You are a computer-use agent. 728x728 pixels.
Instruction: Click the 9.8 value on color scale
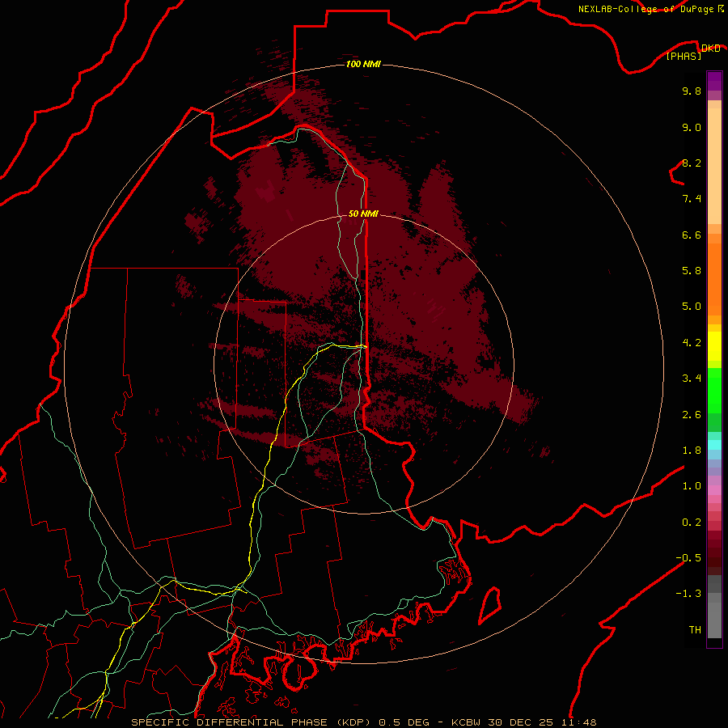pyautogui.click(x=692, y=91)
